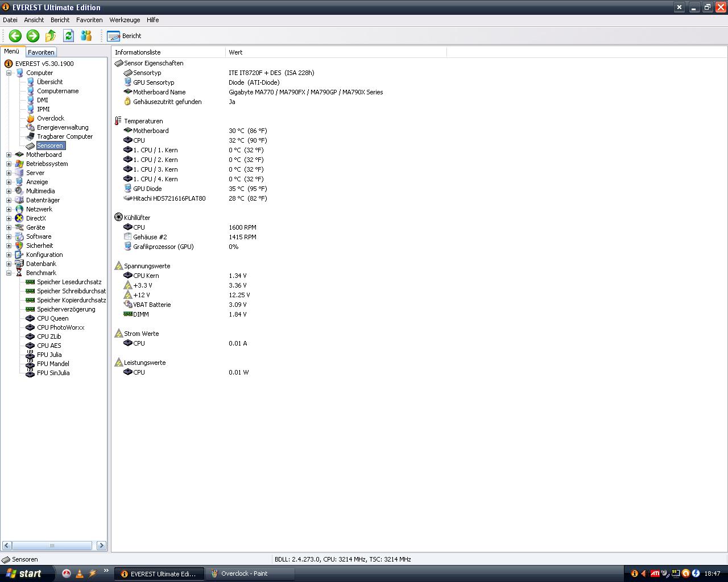Click the sidebar scroll left arrow
This screenshot has height=582, width=728.
tap(6, 546)
